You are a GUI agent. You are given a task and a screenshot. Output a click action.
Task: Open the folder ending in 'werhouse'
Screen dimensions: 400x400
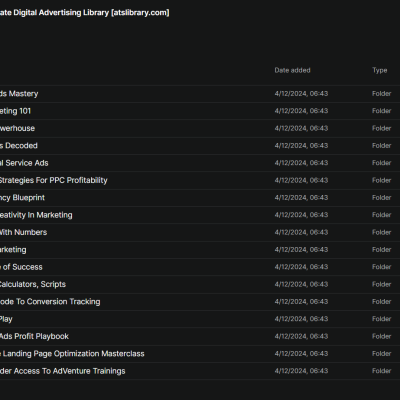pyautogui.click(x=17, y=128)
